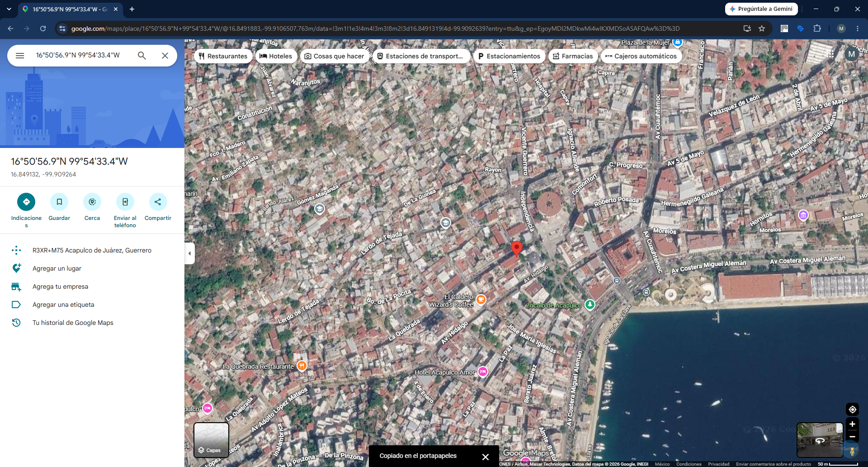Click the Enviar al teléfono icon
The image size is (868, 467).
click(125, 202)
